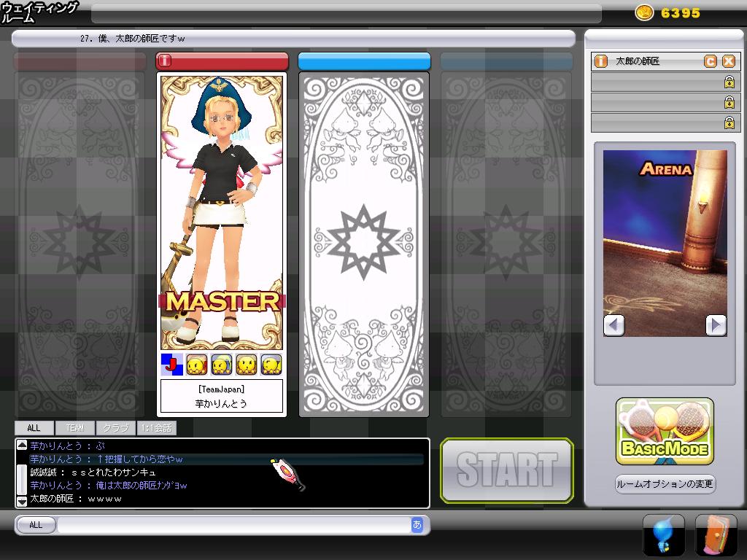The height and width of the screenshot is (560, 747).
Task: Click the info icon beside 太郎の師匠
Action: (601, 62)
